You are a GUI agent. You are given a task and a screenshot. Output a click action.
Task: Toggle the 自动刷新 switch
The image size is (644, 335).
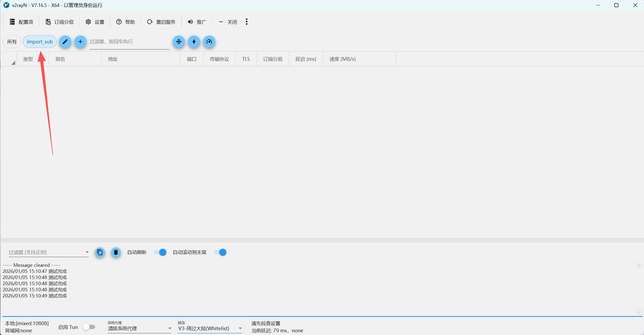coord(160,252)
